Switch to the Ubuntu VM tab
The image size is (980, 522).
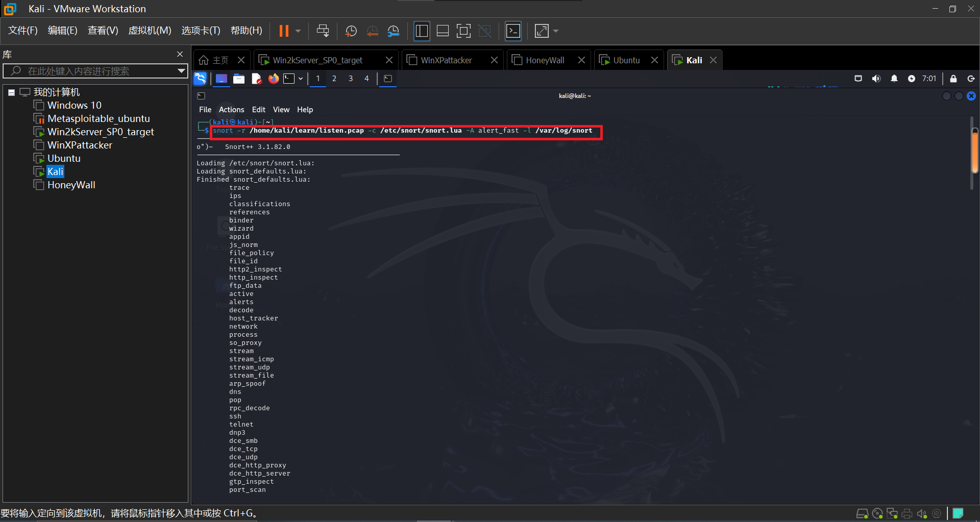(626, 60)
